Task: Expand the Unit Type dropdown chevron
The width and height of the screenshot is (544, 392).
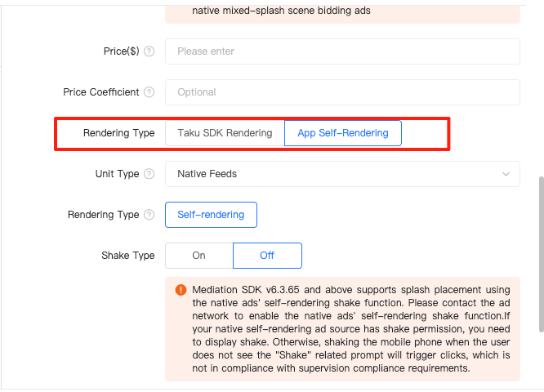Action: point(506,174)
